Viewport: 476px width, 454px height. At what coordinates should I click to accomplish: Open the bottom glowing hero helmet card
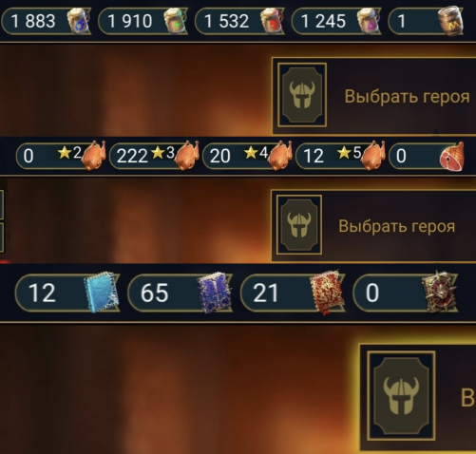[x=401, y=395]
